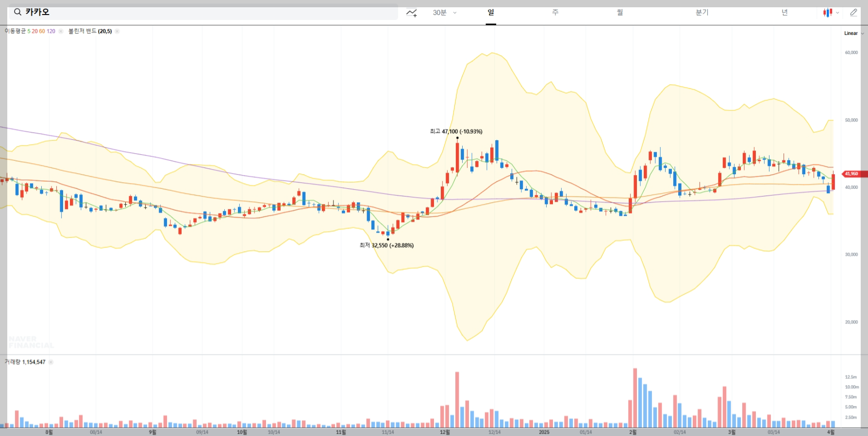The width and height of the screenshot is (868, 436).
Task: Click the 카카오 stock search field
Action: pos(203,12)
